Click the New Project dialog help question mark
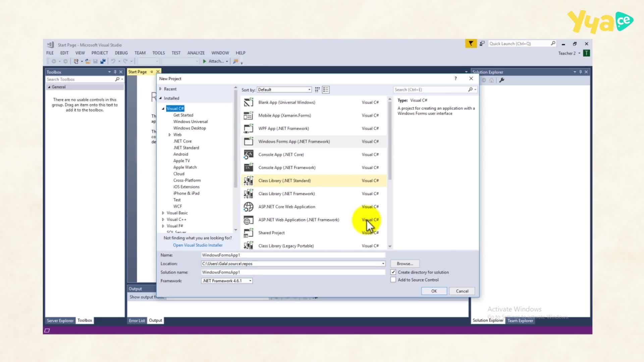 pos(455,78)
